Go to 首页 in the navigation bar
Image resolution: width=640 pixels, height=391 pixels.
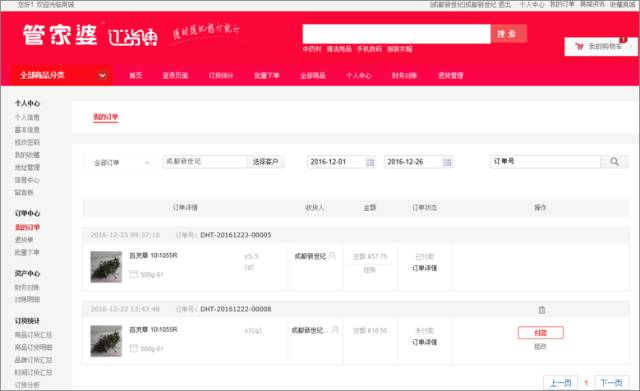(x=136, y=76)
